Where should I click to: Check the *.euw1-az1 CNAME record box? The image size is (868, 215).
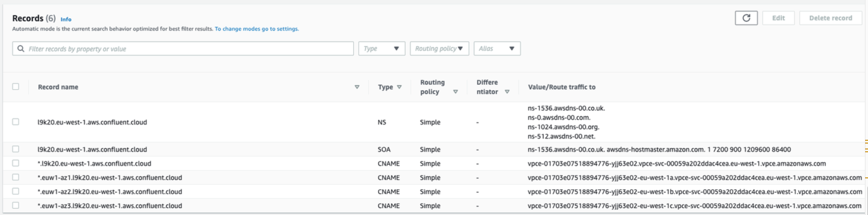pos(16,177)
